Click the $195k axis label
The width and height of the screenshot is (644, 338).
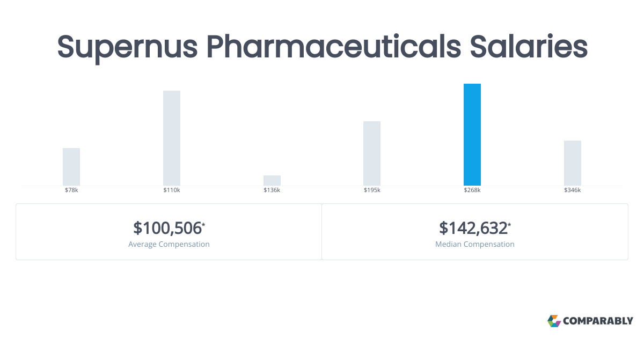[x=372, y=190]
